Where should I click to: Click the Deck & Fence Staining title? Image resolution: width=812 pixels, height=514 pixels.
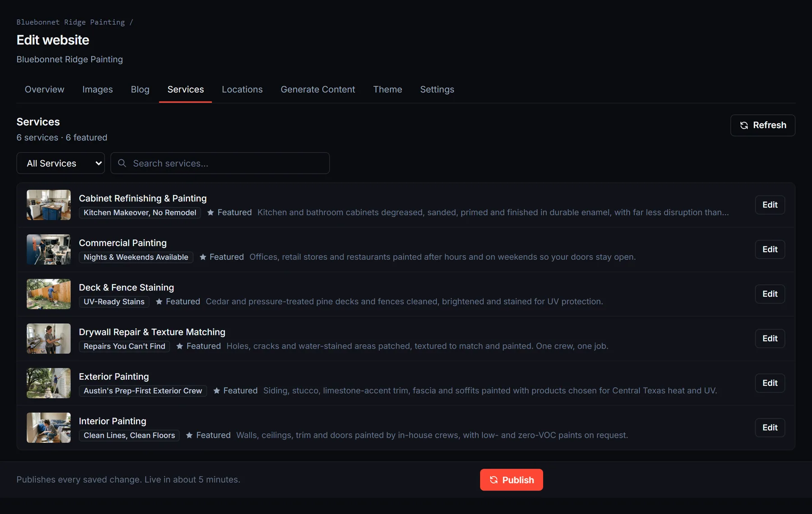[x=126, y=288]
